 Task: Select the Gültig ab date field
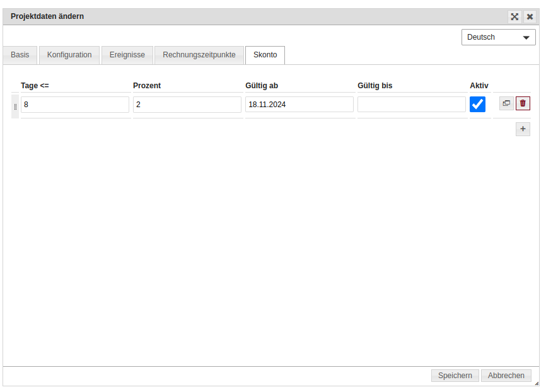(299, 105)
